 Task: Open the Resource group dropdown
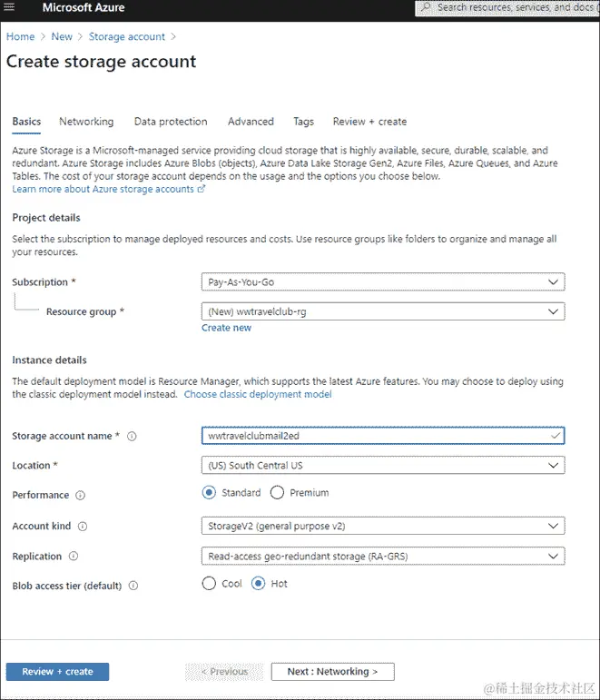(383, 311)
